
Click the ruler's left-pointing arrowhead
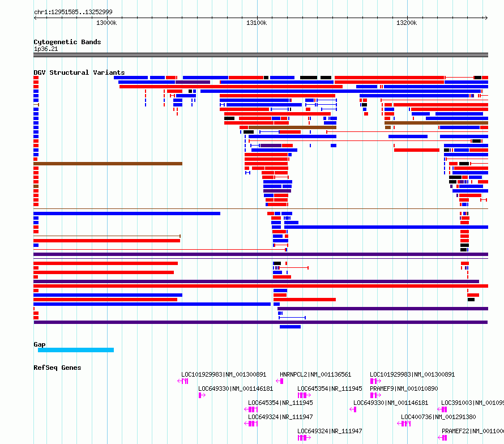35,18
